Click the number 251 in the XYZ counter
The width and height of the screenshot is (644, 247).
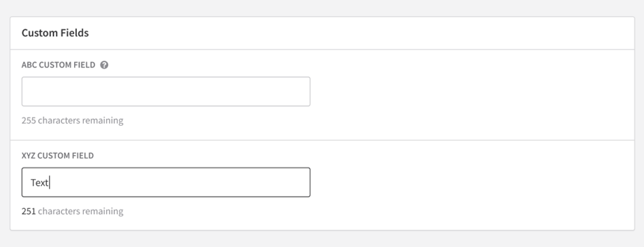[29, 211]
